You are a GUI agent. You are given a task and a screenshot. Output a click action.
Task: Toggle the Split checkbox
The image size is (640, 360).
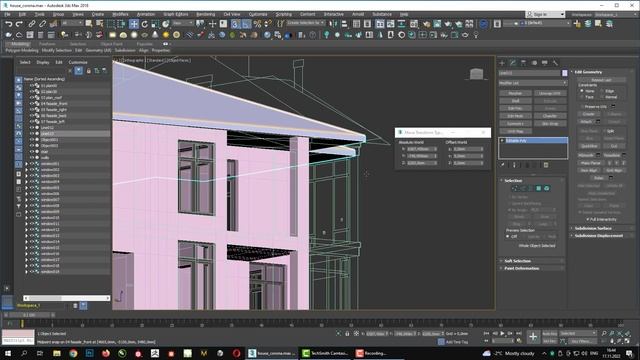pos(603,131)
